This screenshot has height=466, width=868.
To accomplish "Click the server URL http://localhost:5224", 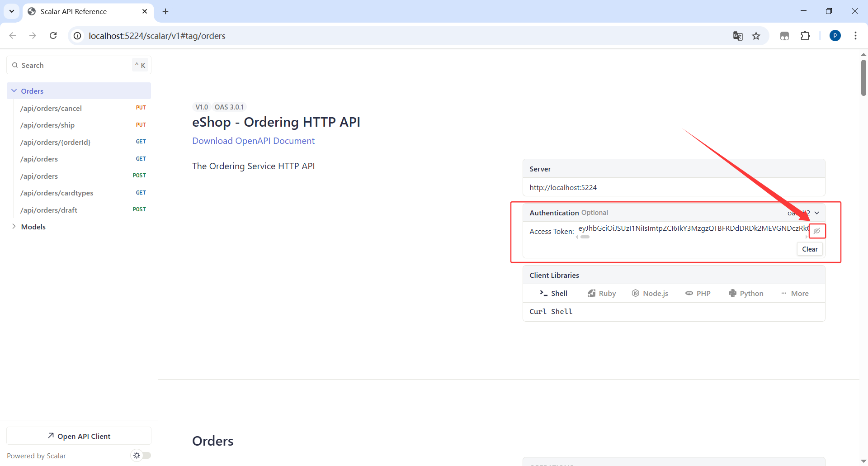I will pyautogui.click(x=563, y=187).
